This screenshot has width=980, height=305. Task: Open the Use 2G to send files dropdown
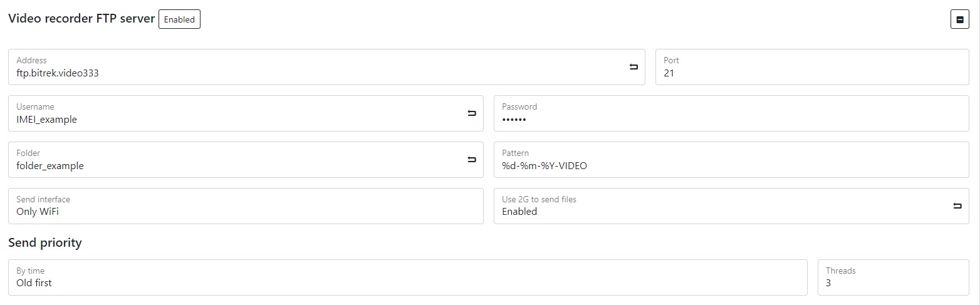[x=721, y=206]
